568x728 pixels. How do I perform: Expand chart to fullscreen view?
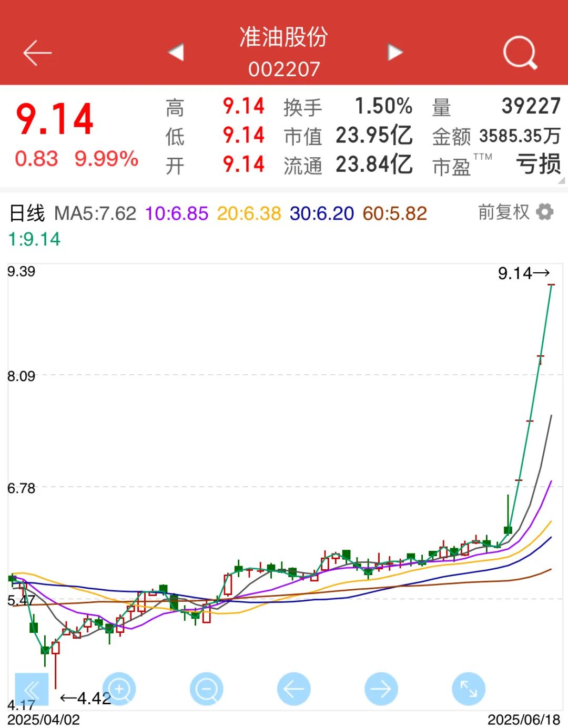(468, 689)
